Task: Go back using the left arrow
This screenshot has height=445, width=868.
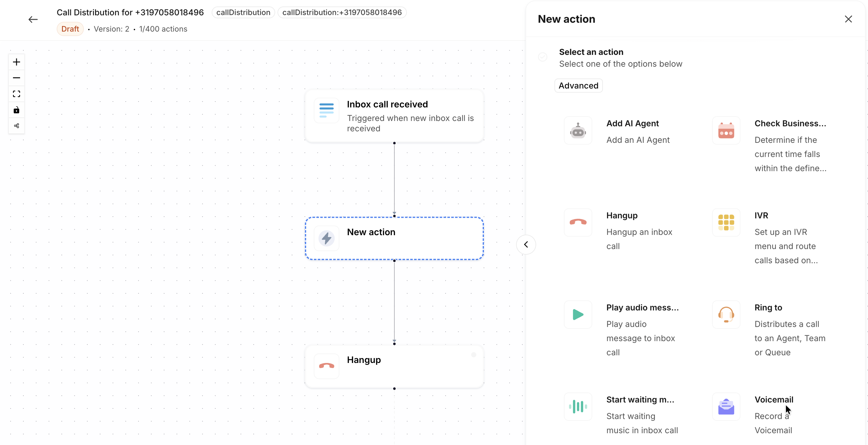Action: click(33, 19)
